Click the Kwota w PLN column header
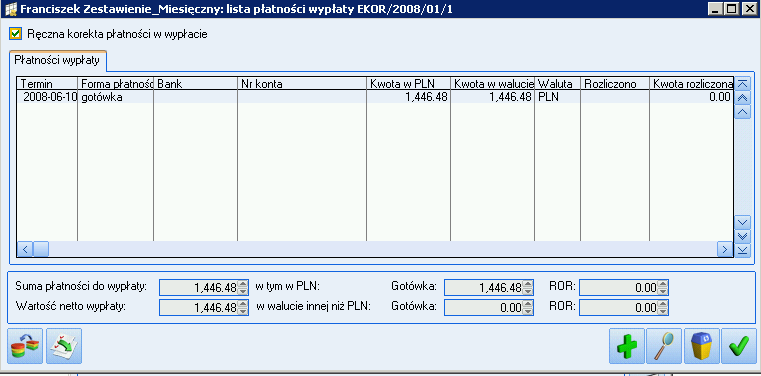761x376 pixels. point(408,83)
